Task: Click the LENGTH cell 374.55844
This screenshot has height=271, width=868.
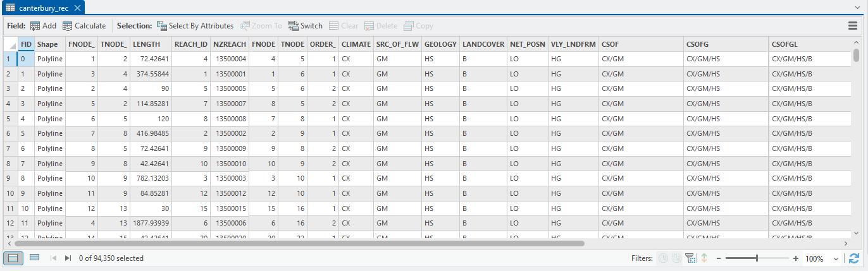Action: click(x=151, y=73)
